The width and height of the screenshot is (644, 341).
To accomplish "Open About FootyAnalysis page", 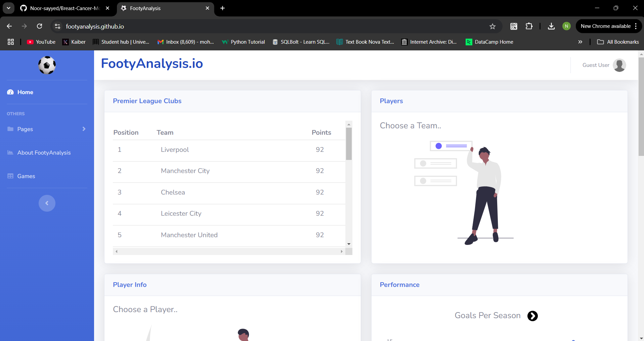I will coord(39,153).
